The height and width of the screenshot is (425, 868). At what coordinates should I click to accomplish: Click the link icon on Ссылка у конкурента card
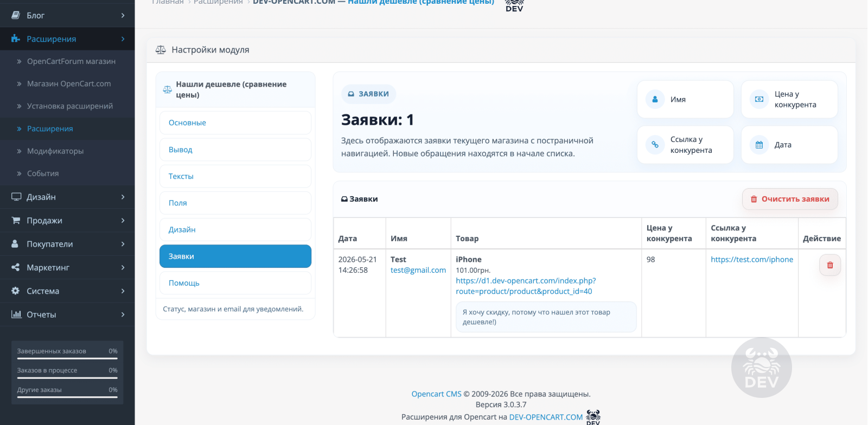655,145
